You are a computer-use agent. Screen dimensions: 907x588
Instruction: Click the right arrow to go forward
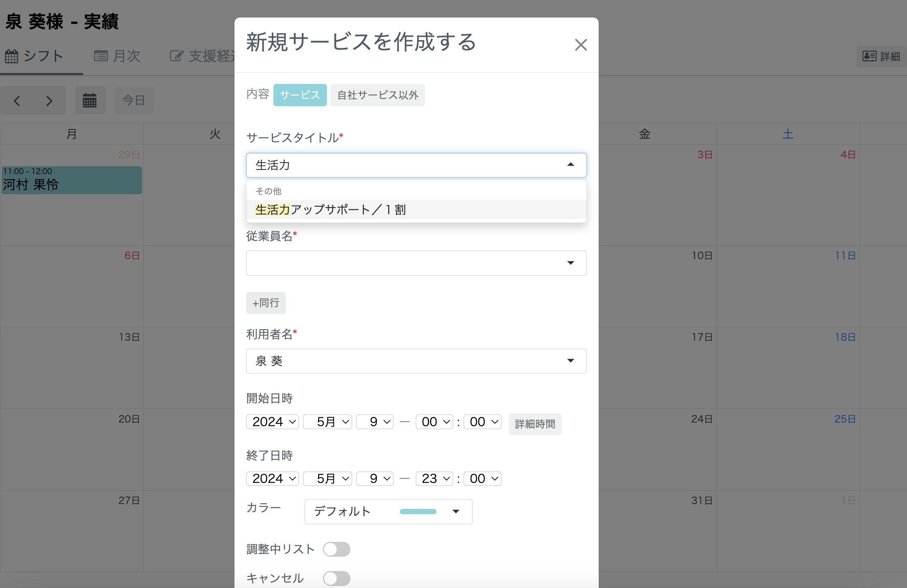click(49, 100)
